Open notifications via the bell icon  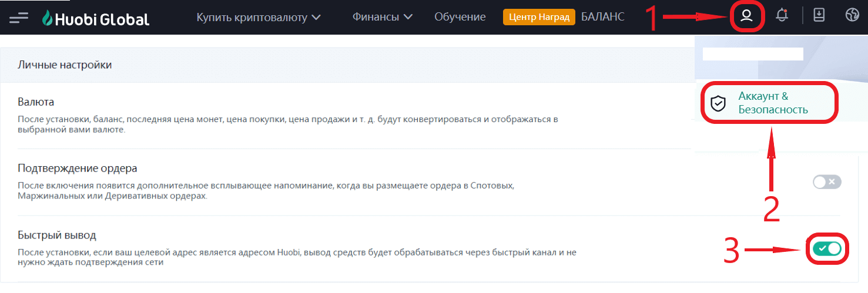[x=782, y=16]
